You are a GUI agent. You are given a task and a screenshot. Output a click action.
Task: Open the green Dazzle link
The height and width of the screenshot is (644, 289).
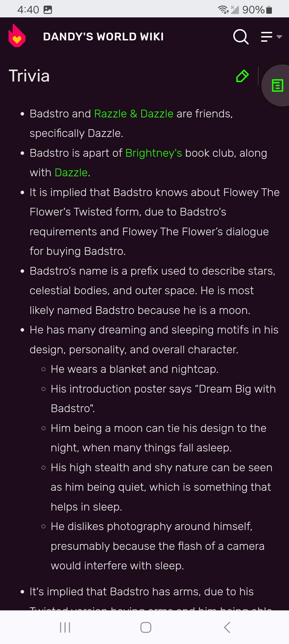point(71,173)
